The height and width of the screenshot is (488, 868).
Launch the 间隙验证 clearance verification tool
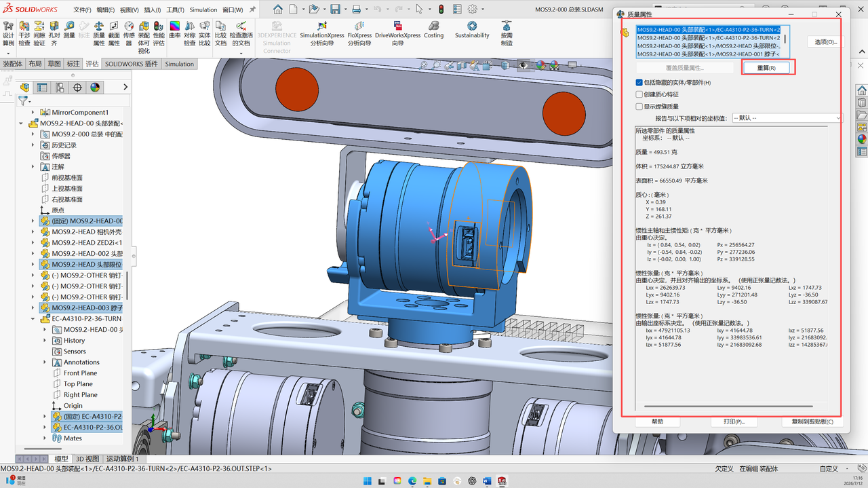39,34
